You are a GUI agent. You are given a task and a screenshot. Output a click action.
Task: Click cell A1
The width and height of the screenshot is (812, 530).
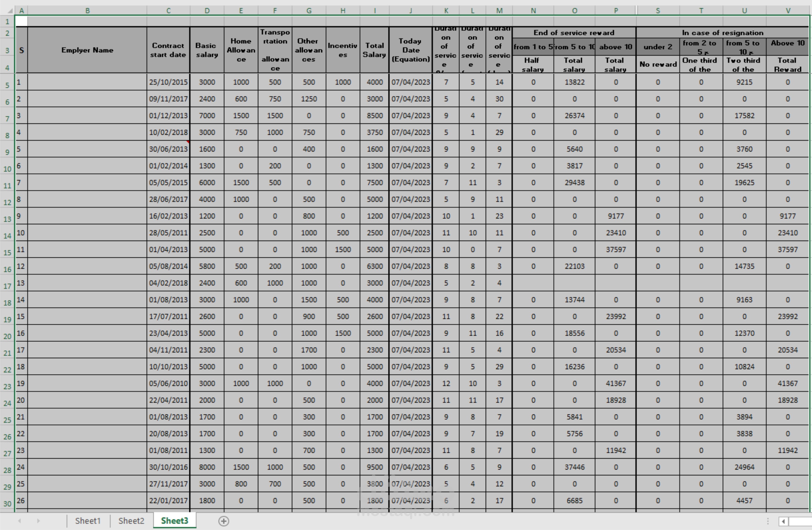click(x=21, y=21)
